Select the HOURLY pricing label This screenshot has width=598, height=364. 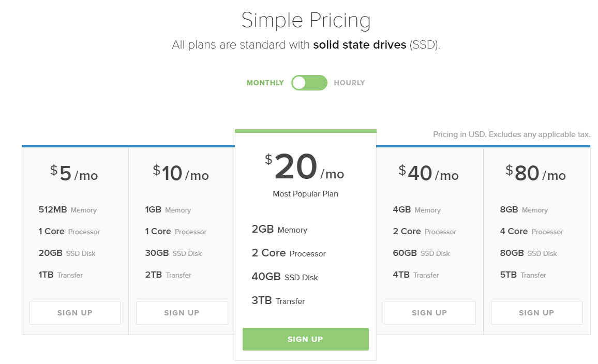pos(349,83)
